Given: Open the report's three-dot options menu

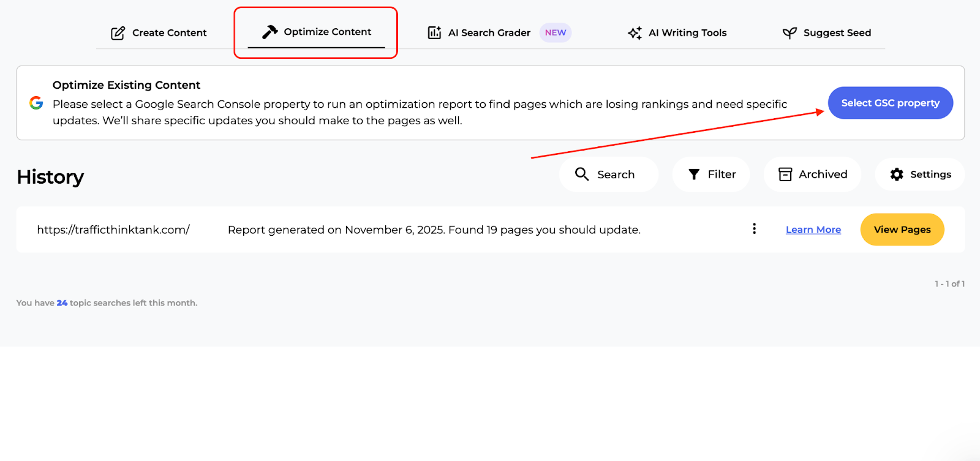Looking at the screenshot, I should [x=754, y=229].
